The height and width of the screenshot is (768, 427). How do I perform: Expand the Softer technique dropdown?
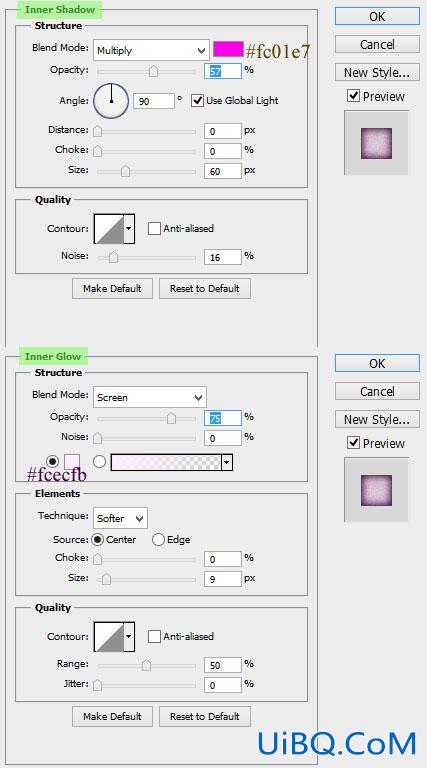pyautogui.click(x=120, y=518)
